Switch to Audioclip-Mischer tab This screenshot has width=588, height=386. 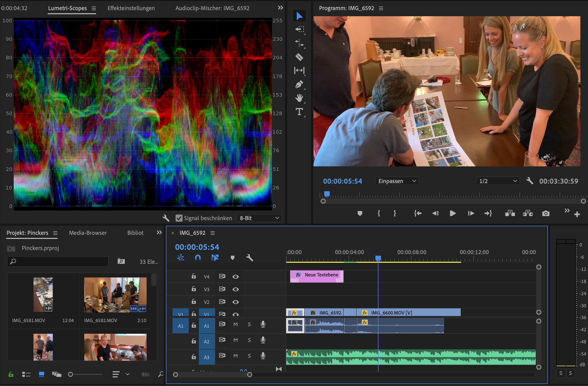click(212, 8)
